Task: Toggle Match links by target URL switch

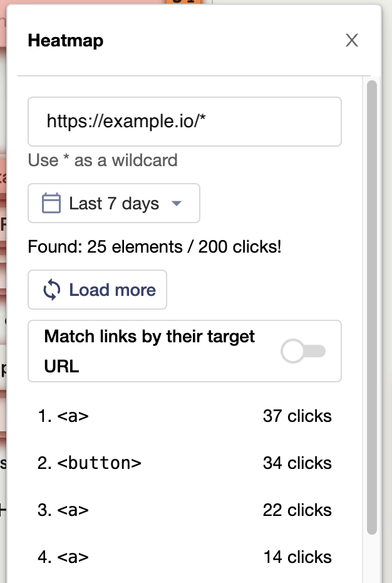Action: pos(304,352)
